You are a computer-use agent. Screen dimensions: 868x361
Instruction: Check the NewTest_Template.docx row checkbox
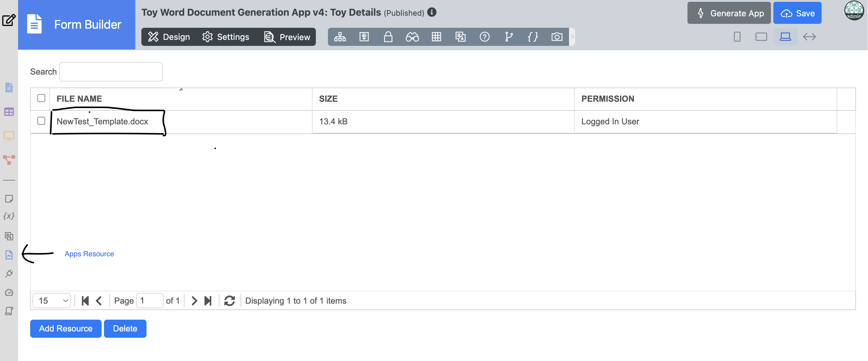tap(41, 121)
